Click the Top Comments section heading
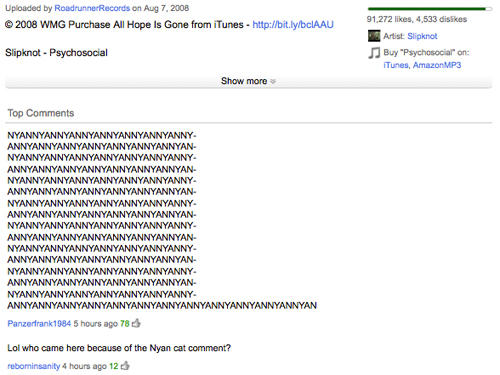500x375 pixels. (41, 113)
